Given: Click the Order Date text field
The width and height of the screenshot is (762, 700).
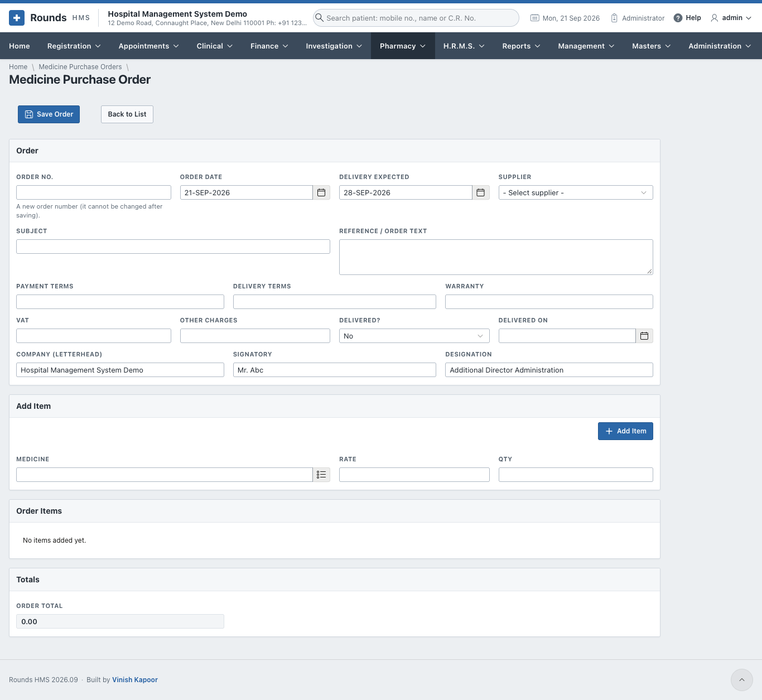Looking at the screenshot, I should pyautogui.click(x=247, y=192).
